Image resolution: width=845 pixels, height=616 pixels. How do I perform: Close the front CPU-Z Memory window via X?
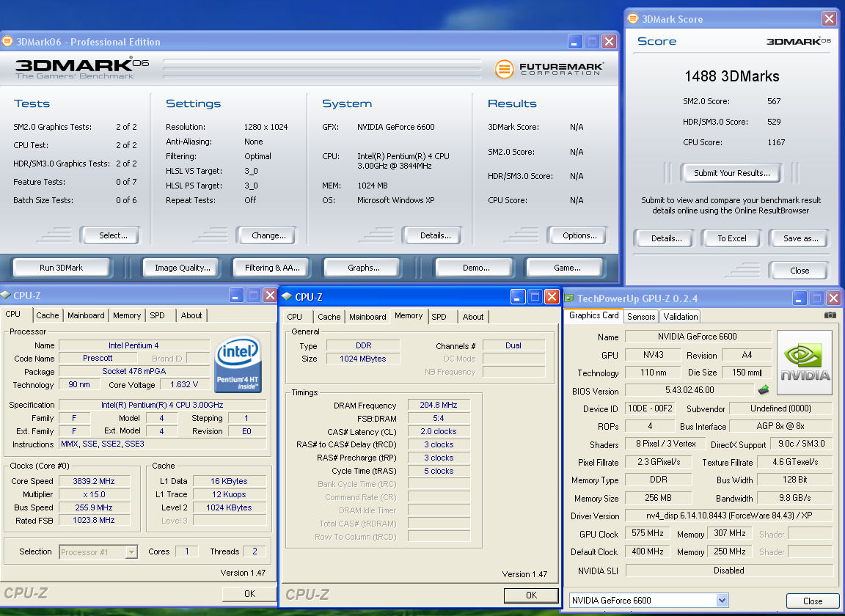(x=552, y=296)
